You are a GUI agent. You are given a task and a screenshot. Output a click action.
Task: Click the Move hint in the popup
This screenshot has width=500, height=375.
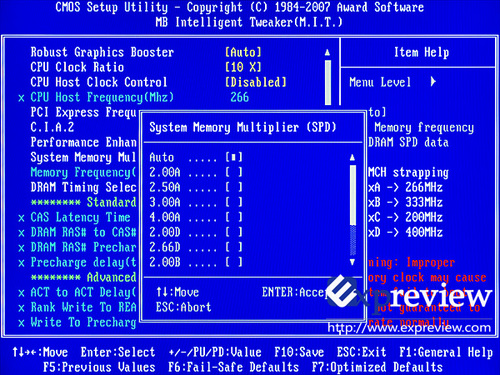pyautogui.click(x=177, y=292)
